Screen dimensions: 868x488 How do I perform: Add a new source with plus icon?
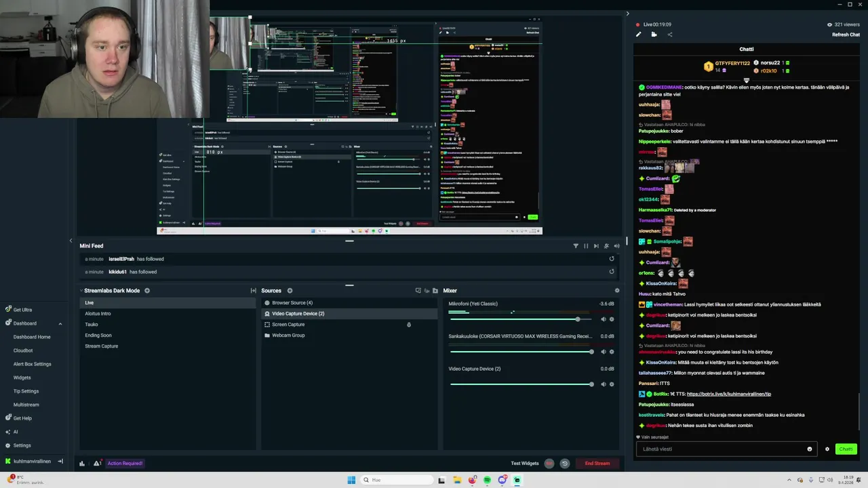[x=290, y=291]
